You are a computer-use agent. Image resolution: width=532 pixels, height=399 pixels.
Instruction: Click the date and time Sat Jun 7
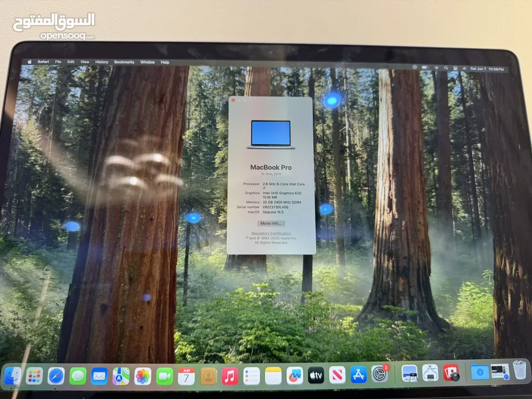click(487, 69)
